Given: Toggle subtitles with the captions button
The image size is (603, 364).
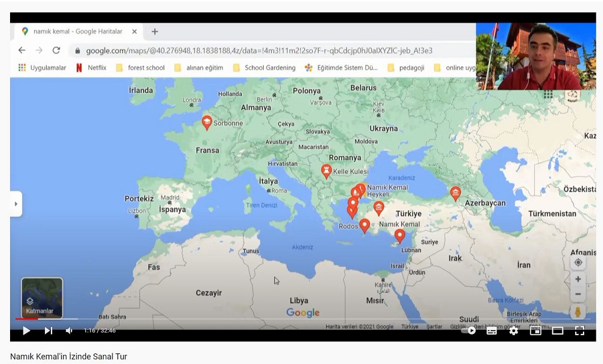Looking at the screenshot, I should point(491,330).
